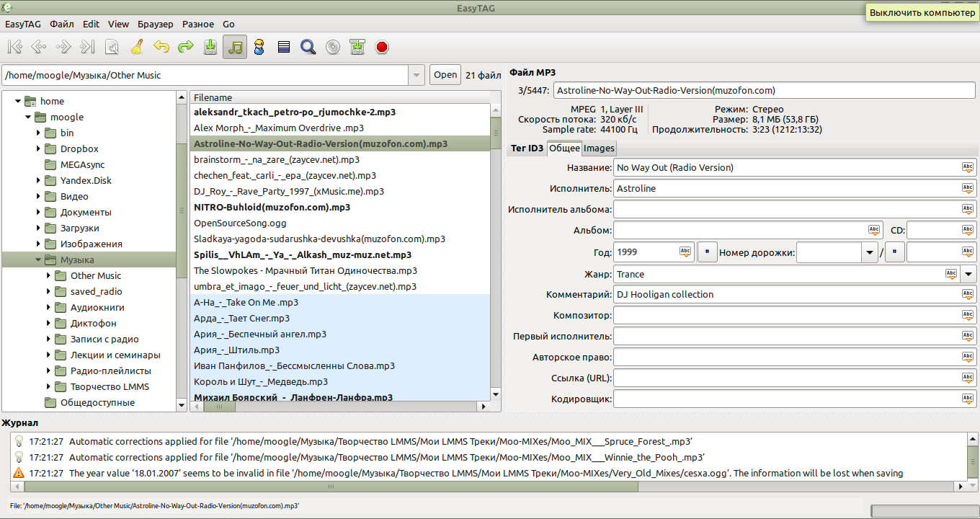980x519 pixels.
Task: Expand the Other Music folder
Action: pyautogui.click(x=48, y=275)
